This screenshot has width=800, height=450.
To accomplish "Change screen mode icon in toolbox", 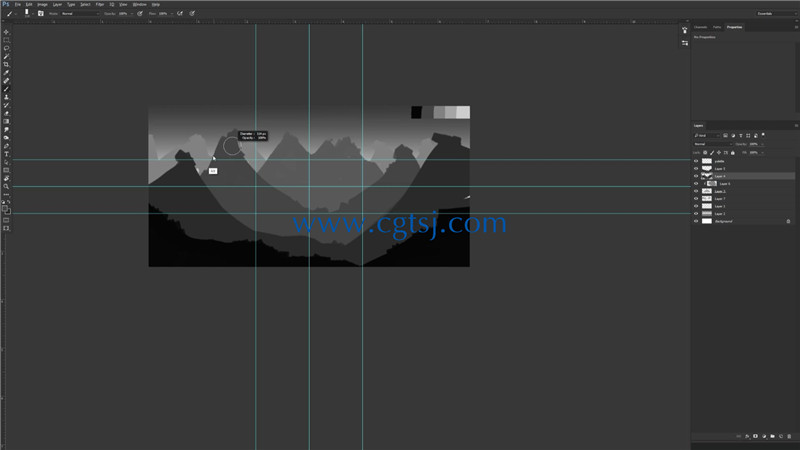I will tap(6, 229).
